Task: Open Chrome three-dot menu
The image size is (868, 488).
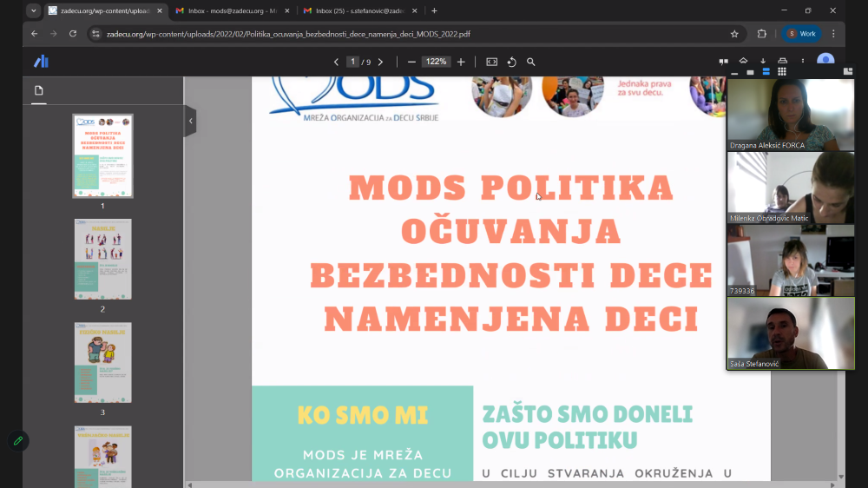Action: (x=833, y=34)
